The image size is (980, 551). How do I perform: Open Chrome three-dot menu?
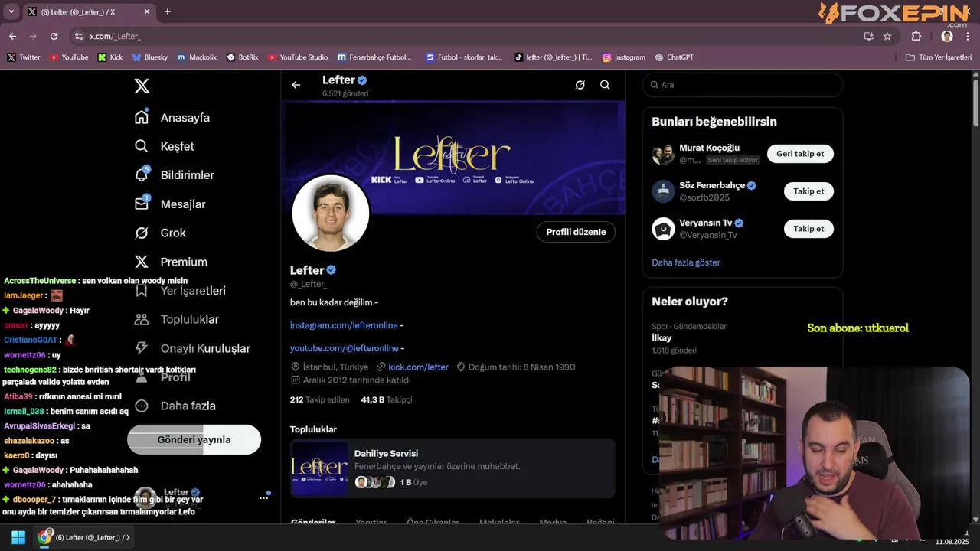click(968, 36)
